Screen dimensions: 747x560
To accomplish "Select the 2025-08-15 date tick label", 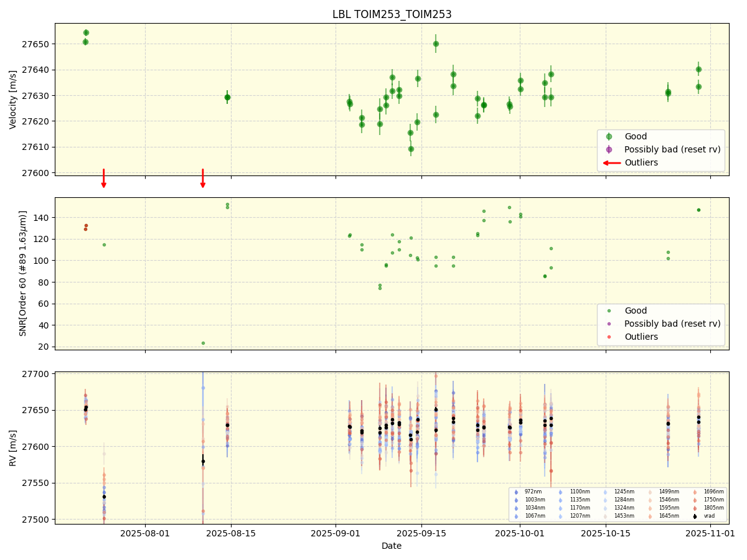I will coord(231,533).
